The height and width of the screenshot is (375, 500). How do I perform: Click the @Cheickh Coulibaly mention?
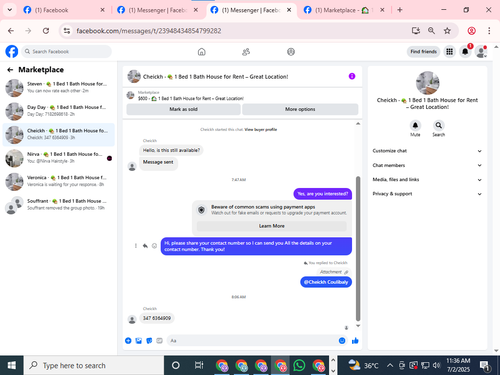(x=326, y=282)
